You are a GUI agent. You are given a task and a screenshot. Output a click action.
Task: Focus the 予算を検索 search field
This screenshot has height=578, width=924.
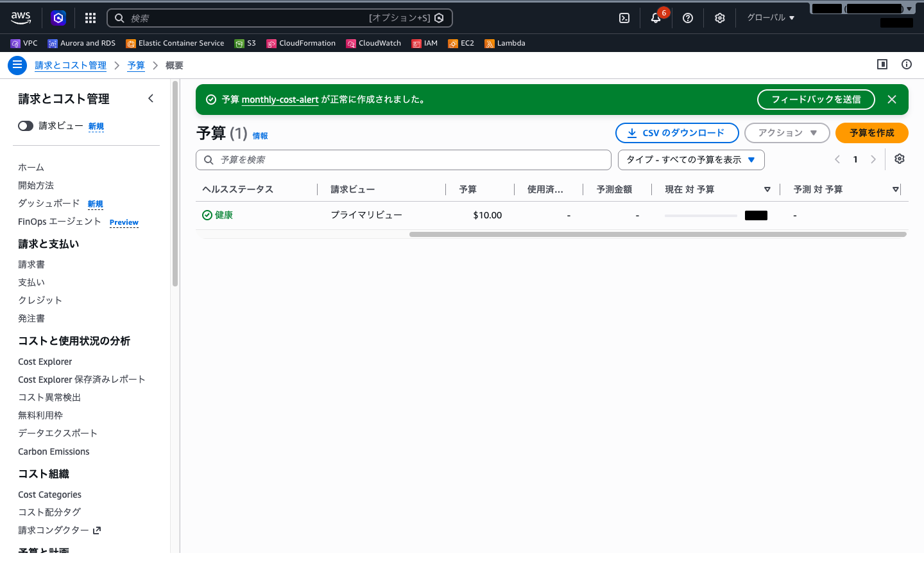404,160
